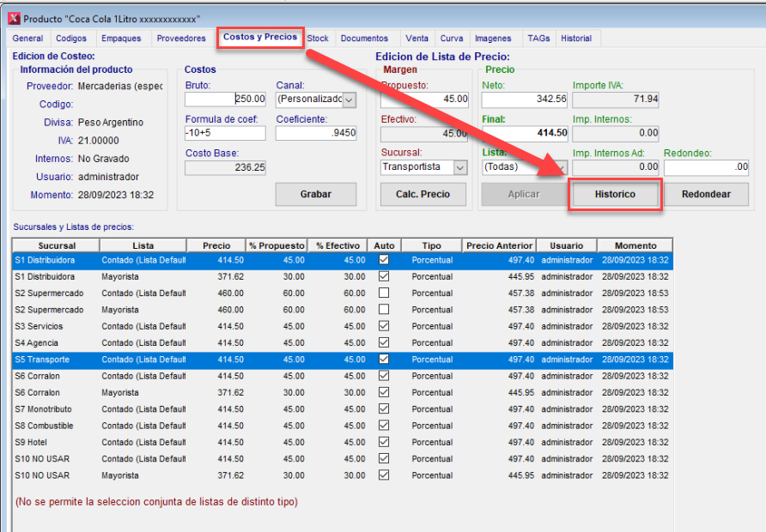Click Calc. Precio button
The image size is (766, 532).
[423, 194]
